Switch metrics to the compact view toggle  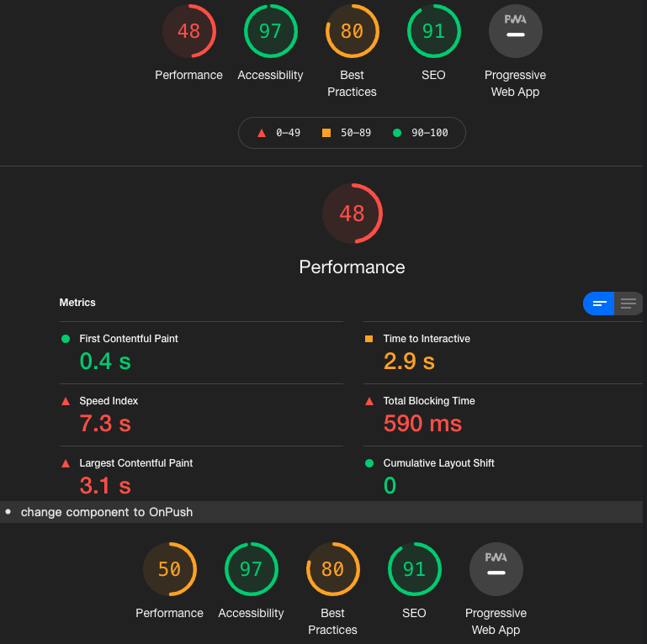pyautogui.click(x=599, y=304)
